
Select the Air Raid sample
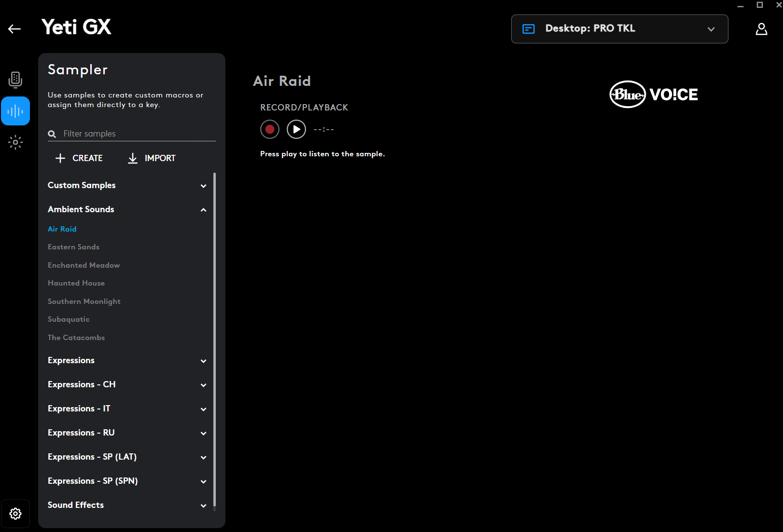[62, 229]
